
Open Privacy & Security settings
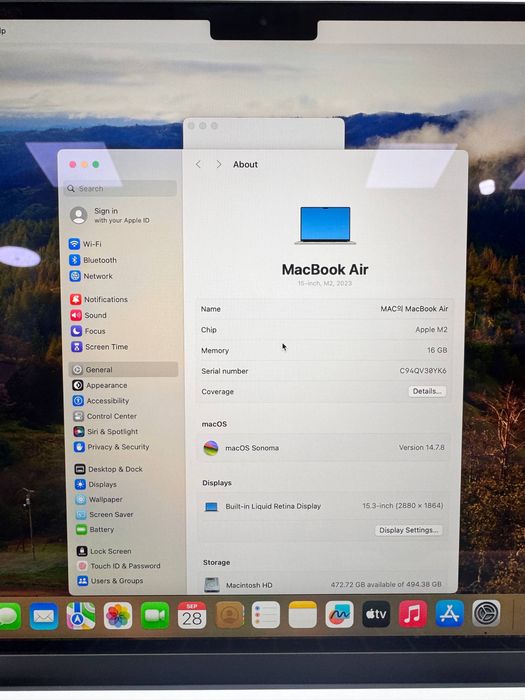coord(112,446)
